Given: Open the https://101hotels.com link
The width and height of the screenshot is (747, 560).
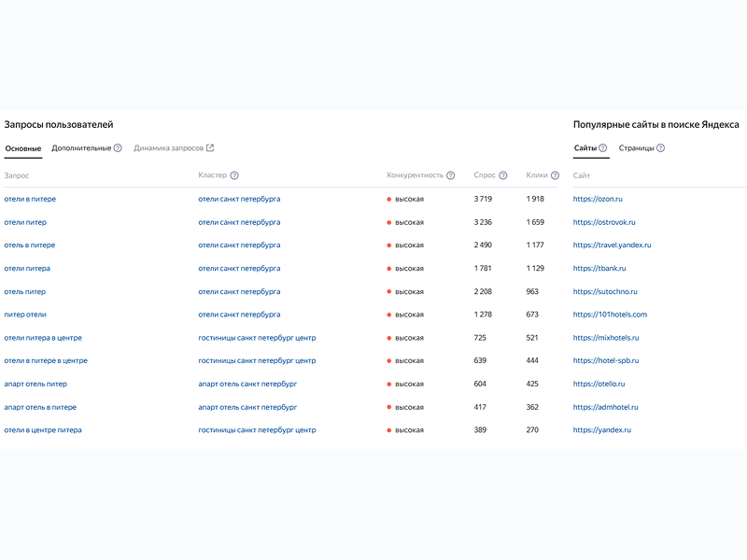Looking at the screenshot, I should click(x=610, y=315).
